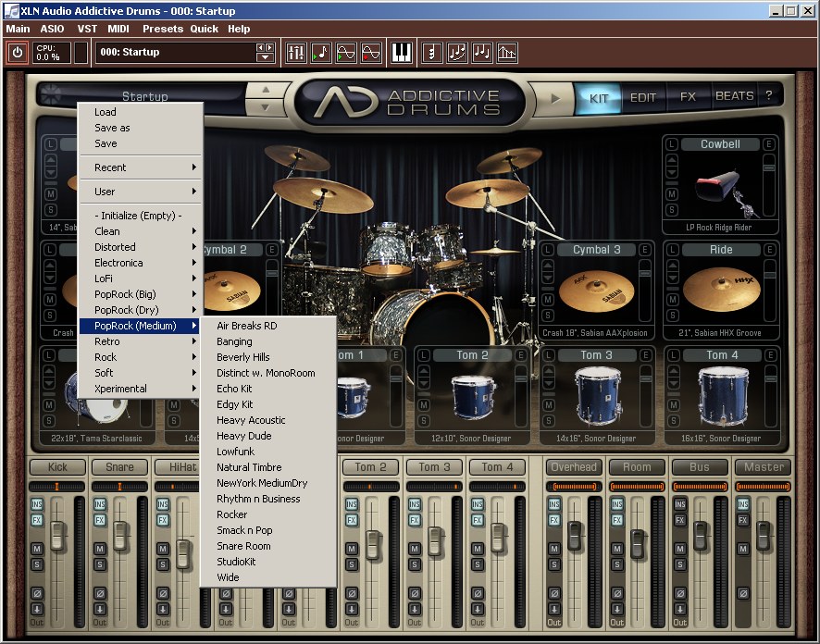820x644 pixels.
Task: Switch to the EDIT tab
Action: [642, 97]
